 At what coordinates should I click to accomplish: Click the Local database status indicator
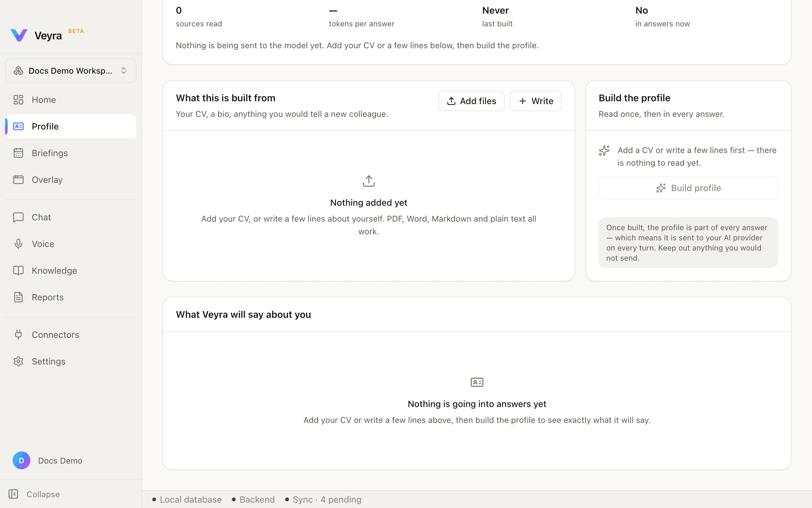(x=187, y=500)
